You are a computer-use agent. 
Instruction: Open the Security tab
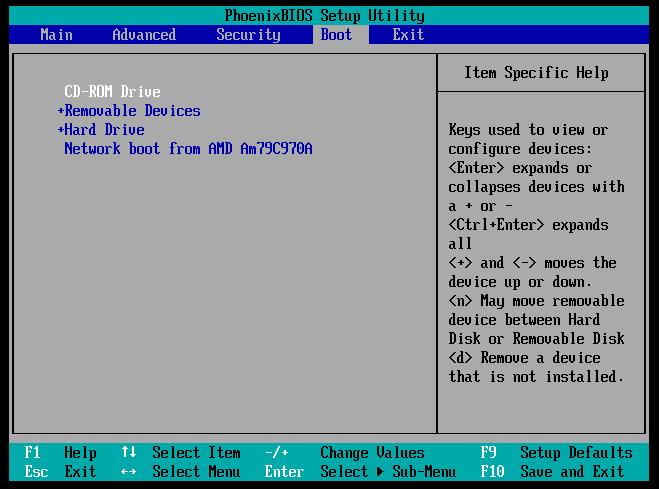pyautogui.click(x=248, y=34)
